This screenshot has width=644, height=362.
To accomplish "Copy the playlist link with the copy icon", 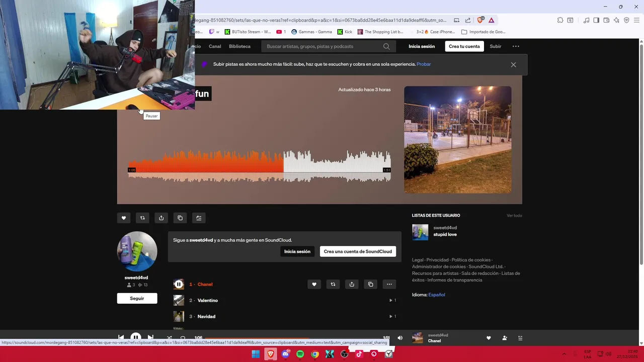I will pyautogui.click(x=180, y=218).
